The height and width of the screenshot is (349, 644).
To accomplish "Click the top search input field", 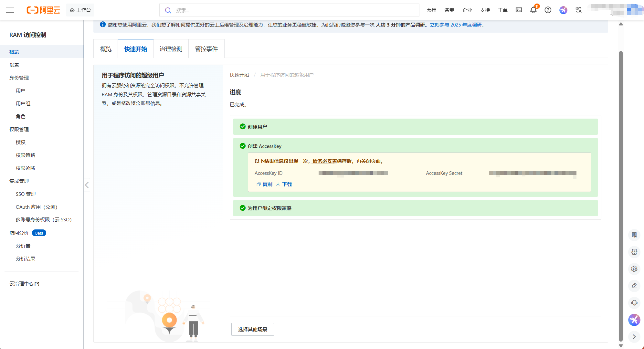I will pyautogui.click(x=291, y=10).
